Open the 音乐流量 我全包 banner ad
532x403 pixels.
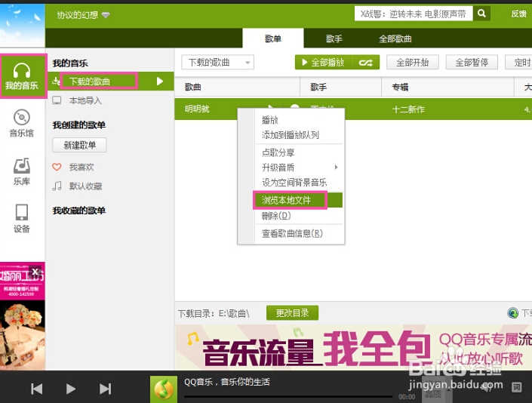click(x=354, y=346)
